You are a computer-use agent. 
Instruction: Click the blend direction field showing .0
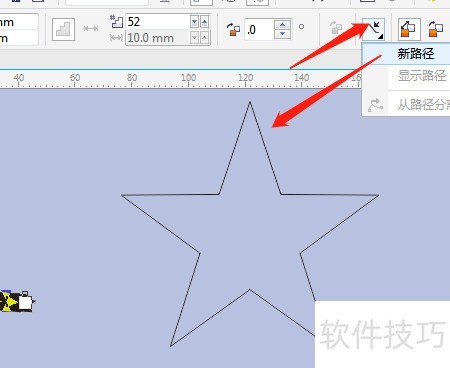[x=260, y=30]
